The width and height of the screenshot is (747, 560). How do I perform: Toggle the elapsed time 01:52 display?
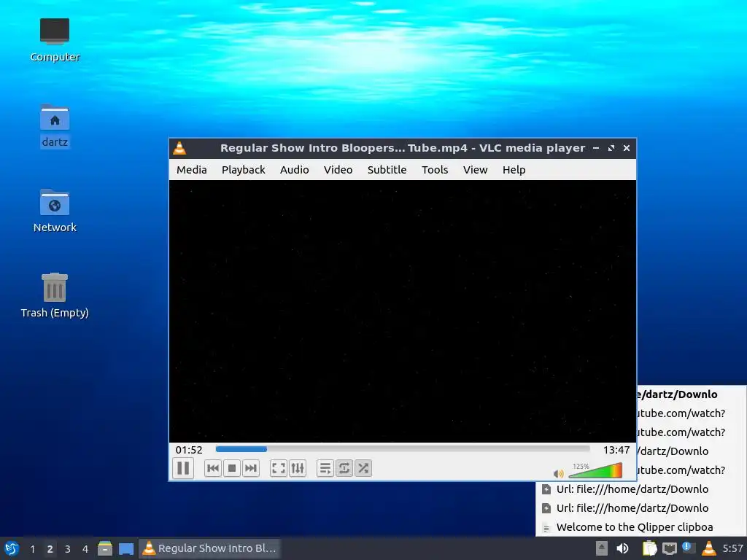tap(189, 449)
